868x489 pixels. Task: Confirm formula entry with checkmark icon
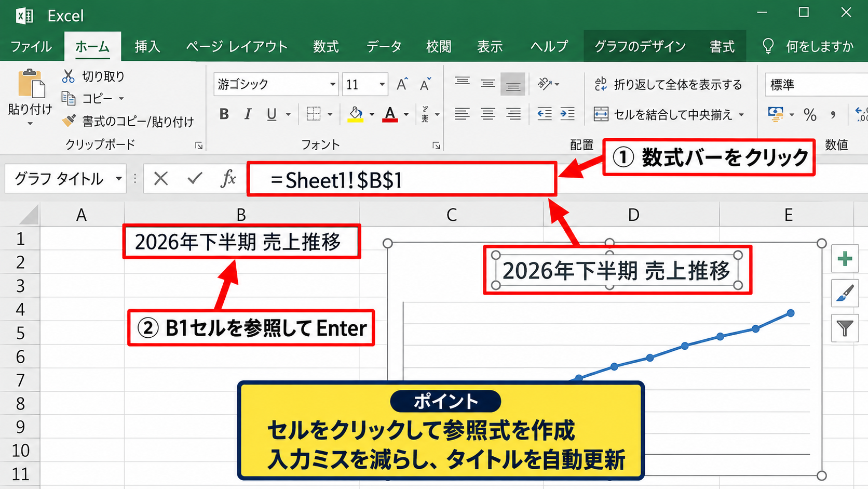point(195,179)
